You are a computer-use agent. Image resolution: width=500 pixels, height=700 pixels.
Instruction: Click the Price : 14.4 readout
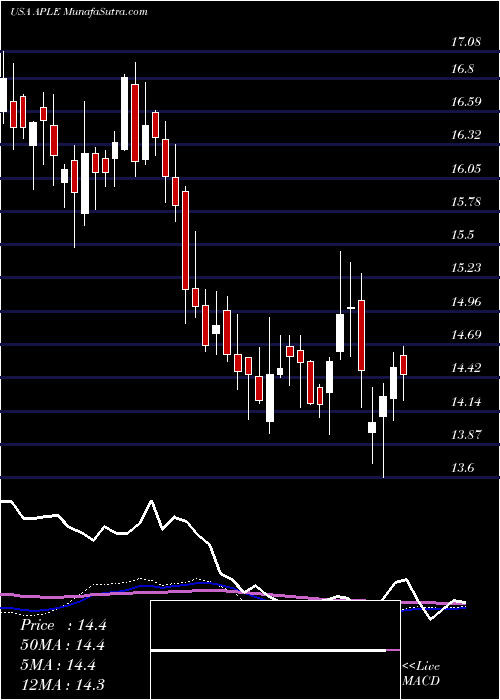coord(63,625)
